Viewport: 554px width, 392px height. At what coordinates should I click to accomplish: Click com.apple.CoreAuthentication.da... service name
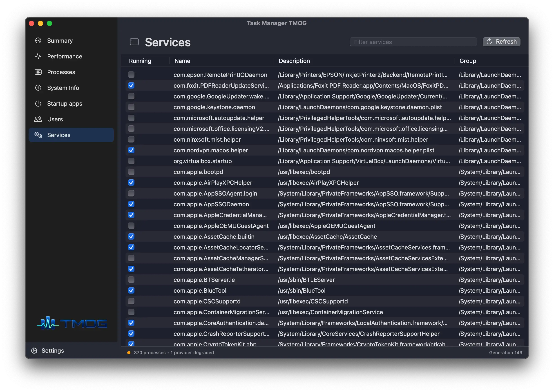click(221, 323)
